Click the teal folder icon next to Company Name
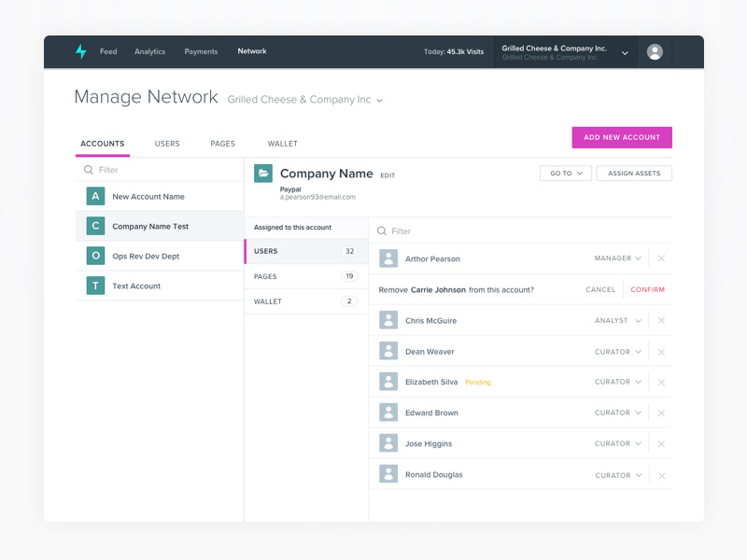 click(x=264, y=175)
